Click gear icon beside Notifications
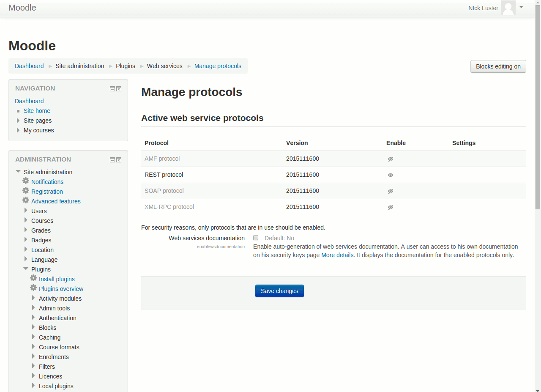The width and height of the screenshot is (541, 392). coord(26,181)
